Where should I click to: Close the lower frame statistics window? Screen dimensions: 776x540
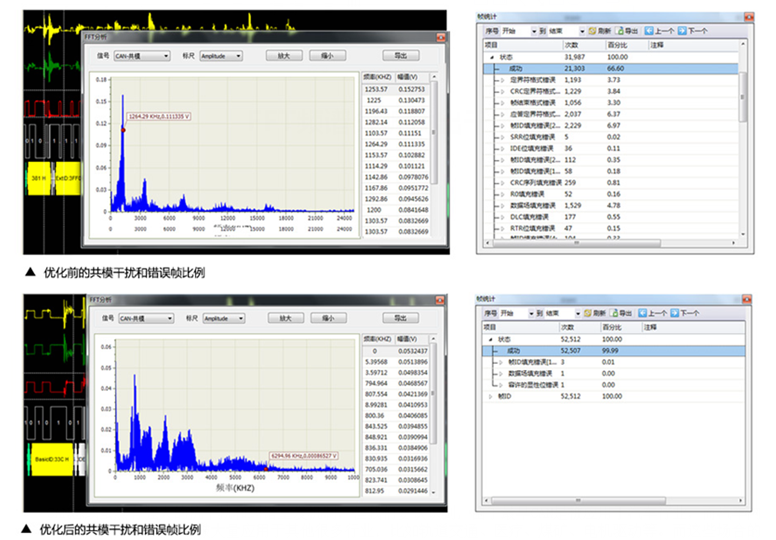[x=747, y=299]
